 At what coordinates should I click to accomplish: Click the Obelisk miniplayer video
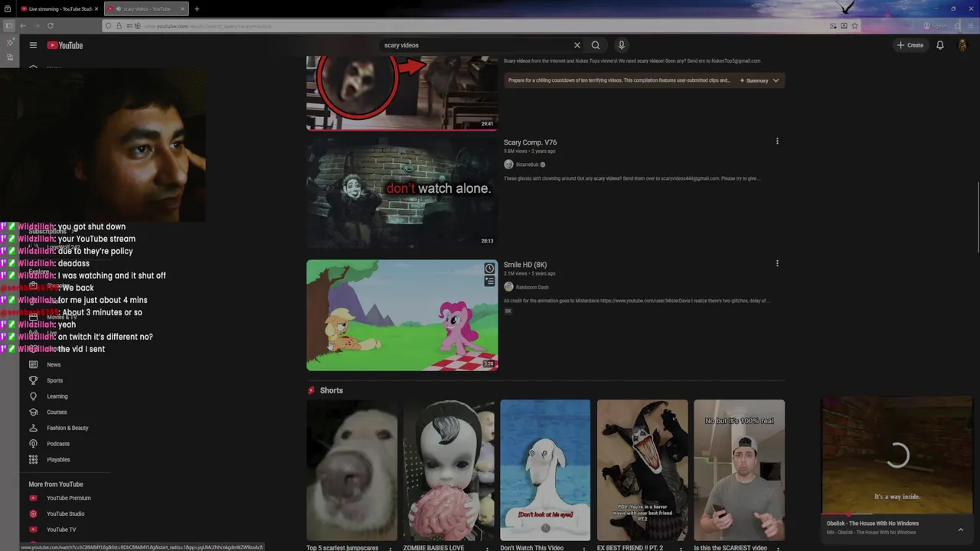(897, 455)
